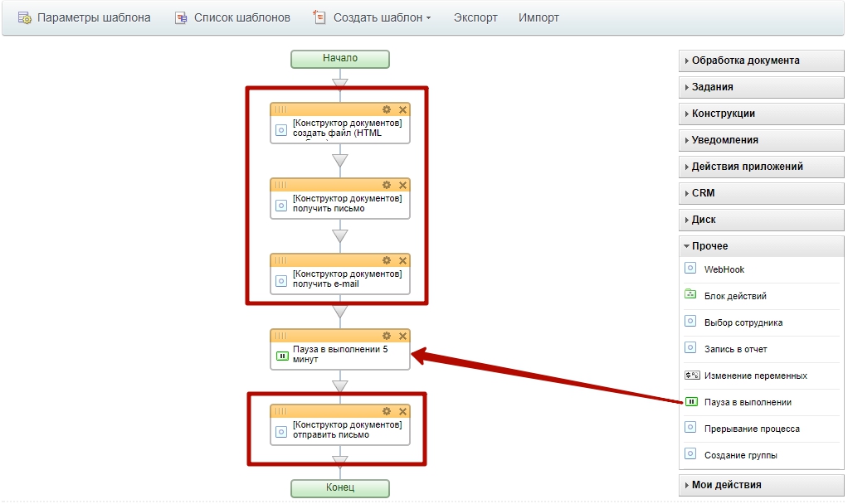The image size is (848, 504).
Task: Remove the 'Пауза в выполнении 5 минут' block
Action: tap(402, 336)
